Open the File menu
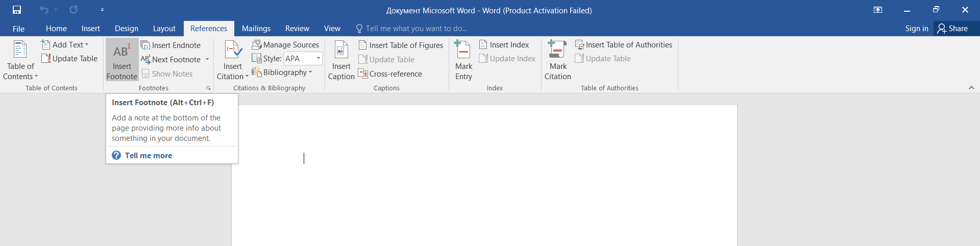The height and width of the screenshot is (246, 980). pyautogui.click(x=18, y=29)
